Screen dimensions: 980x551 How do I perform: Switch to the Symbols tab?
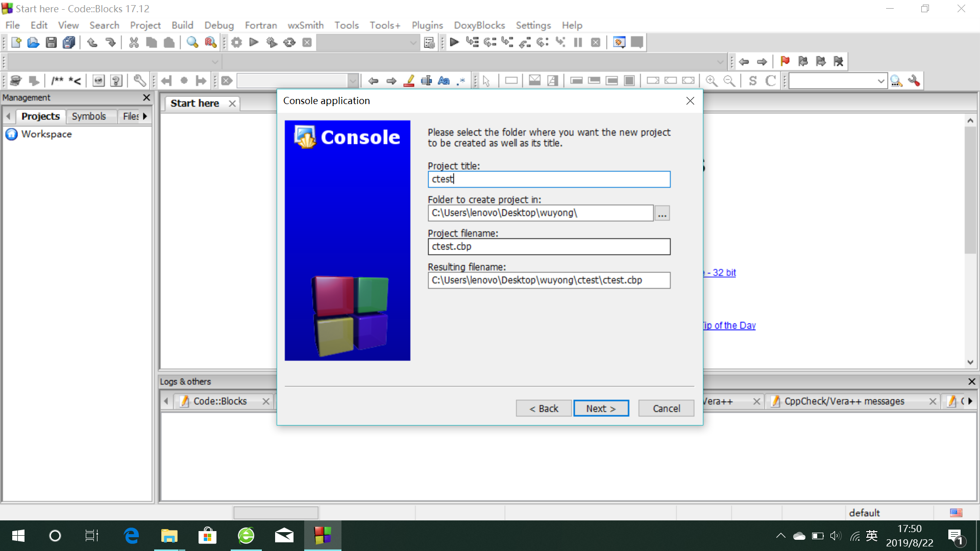tap(89, 116)
